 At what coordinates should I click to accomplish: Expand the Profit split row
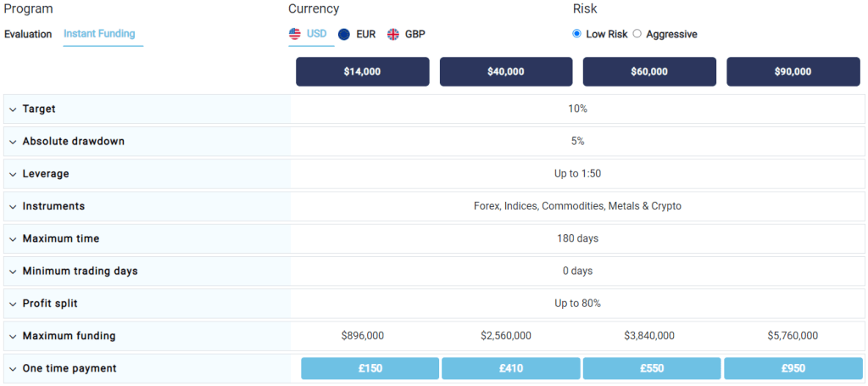click(14, 304)
